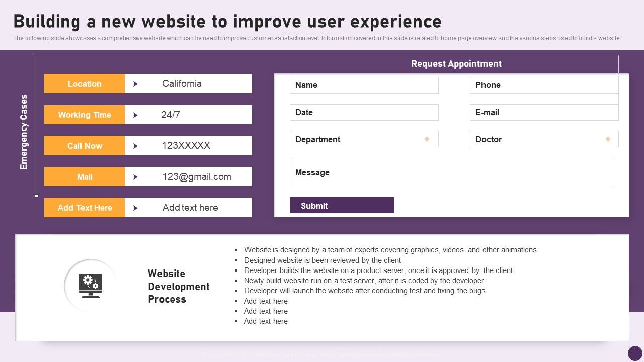
Task: Click the Website Development Process title
Action: [179, 287]
